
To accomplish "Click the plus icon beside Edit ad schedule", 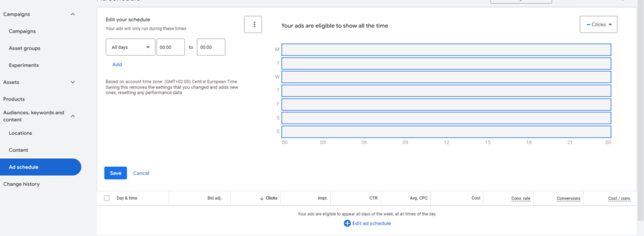I will tap(347, 223).
